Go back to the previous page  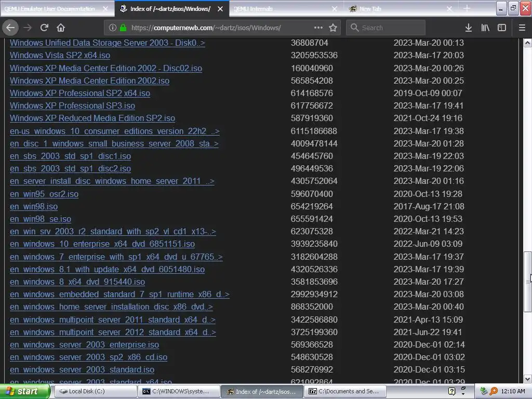pyautogui.click(x=10, y=28)
